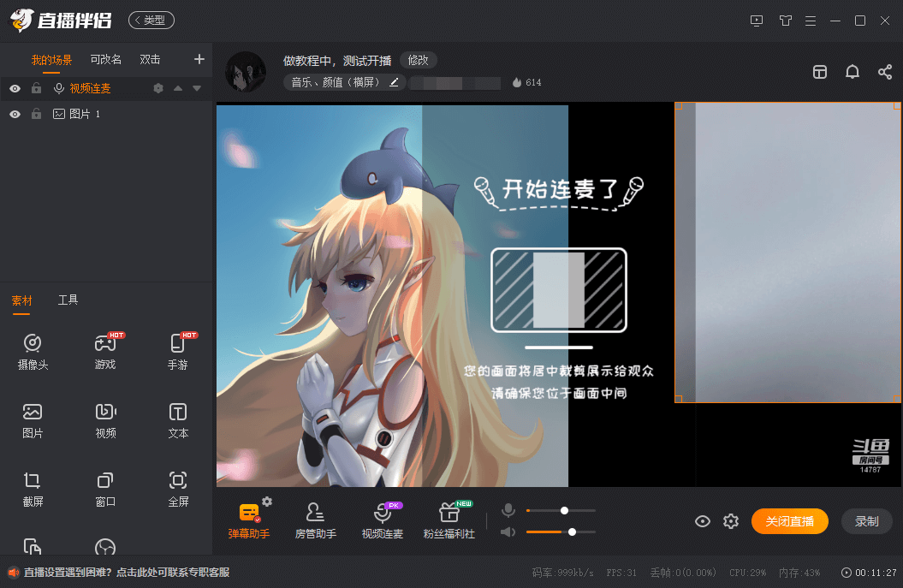Toggle visibility of 图片 1 layer
Image resolution: width=903 pixels, height=588 pixels.
pyautogui.click(x=15, y=113)
